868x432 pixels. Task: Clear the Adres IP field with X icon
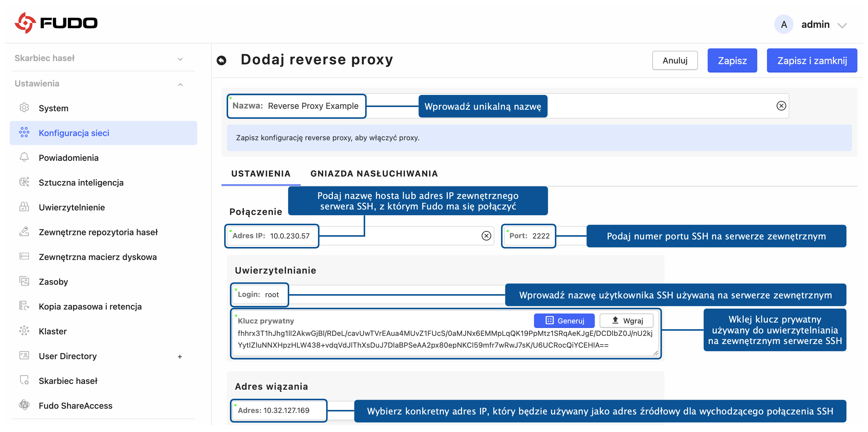click(x=486, y=236)
